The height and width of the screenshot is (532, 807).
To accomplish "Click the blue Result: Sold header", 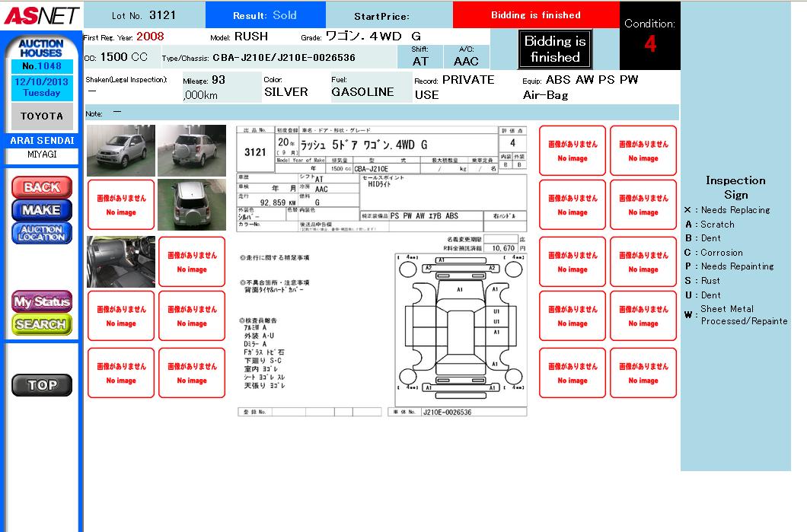I will tap(265, 15).
